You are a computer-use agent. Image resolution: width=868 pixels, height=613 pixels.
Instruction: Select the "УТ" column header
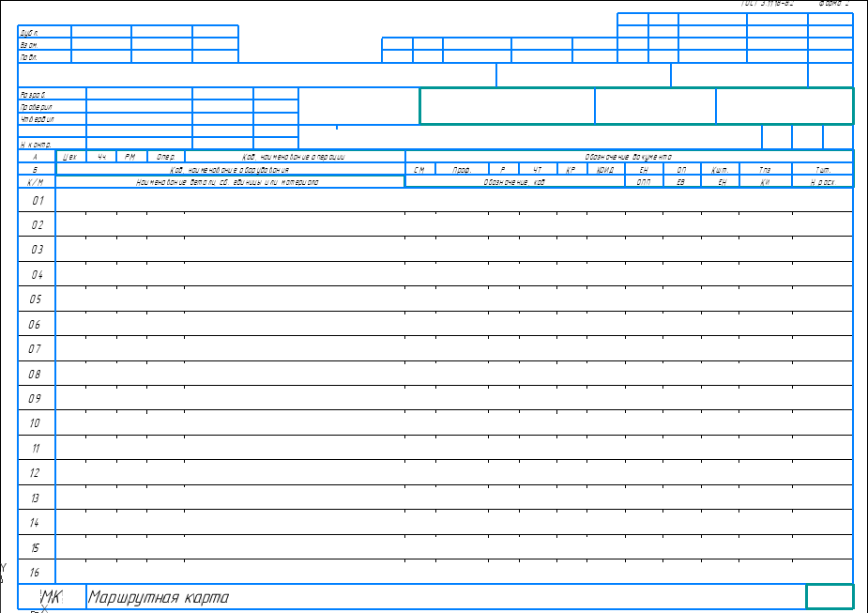[538, 170]
